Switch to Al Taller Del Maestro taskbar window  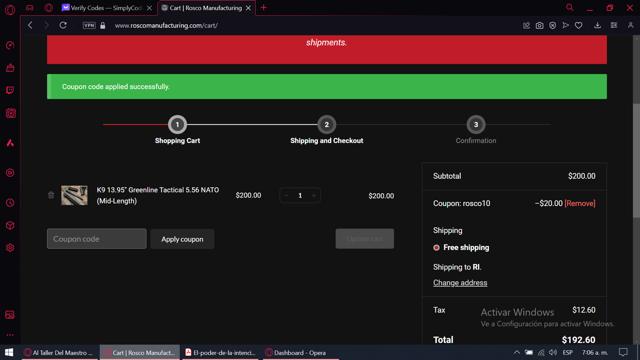coord(60,353)
